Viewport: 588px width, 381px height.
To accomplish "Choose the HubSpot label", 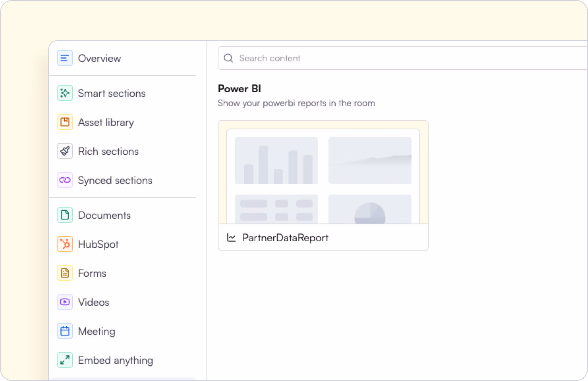I will tap(98, 244).
